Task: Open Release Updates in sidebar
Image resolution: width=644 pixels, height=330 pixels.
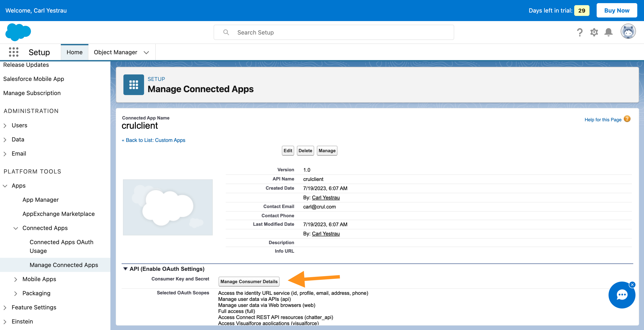Action: pos(26,65)
